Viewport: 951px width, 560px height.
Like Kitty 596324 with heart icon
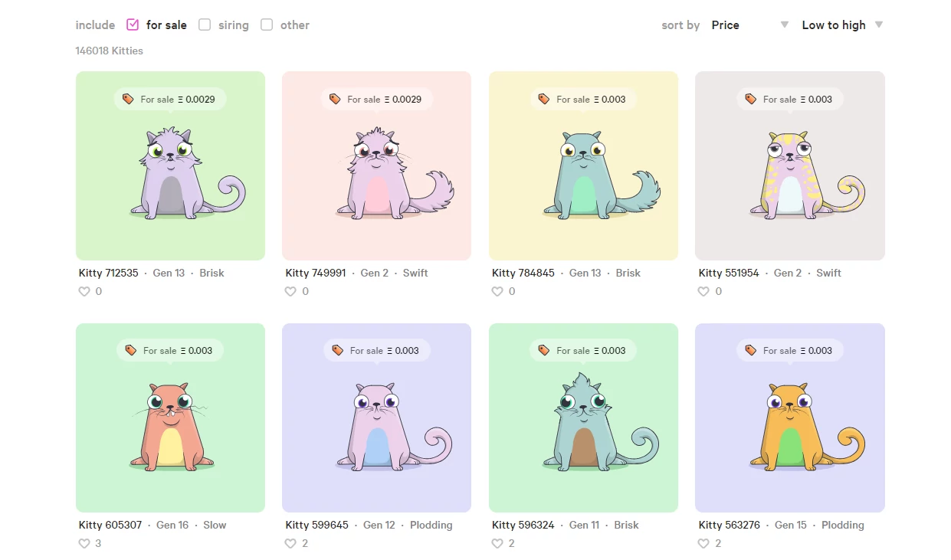497,543
